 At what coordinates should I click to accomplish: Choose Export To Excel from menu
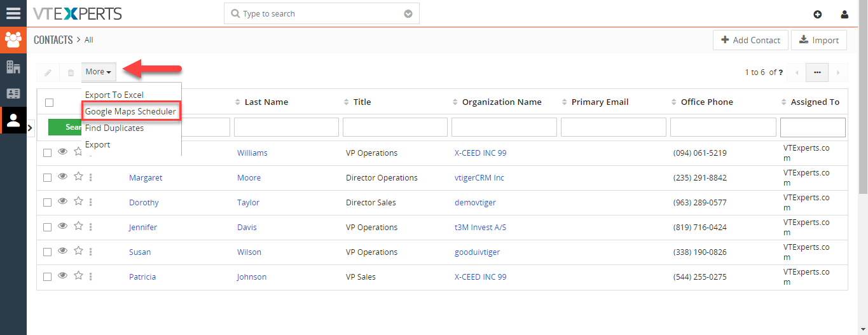(114, 95)
